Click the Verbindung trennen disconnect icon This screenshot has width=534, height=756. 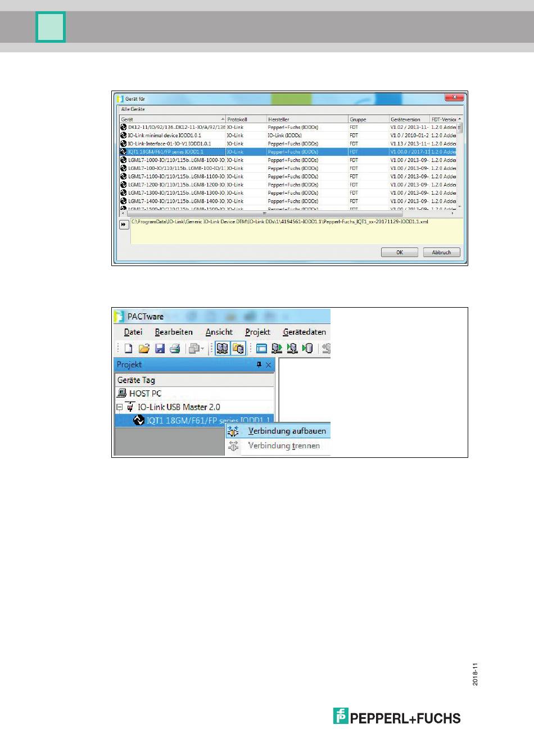[233, 445]
